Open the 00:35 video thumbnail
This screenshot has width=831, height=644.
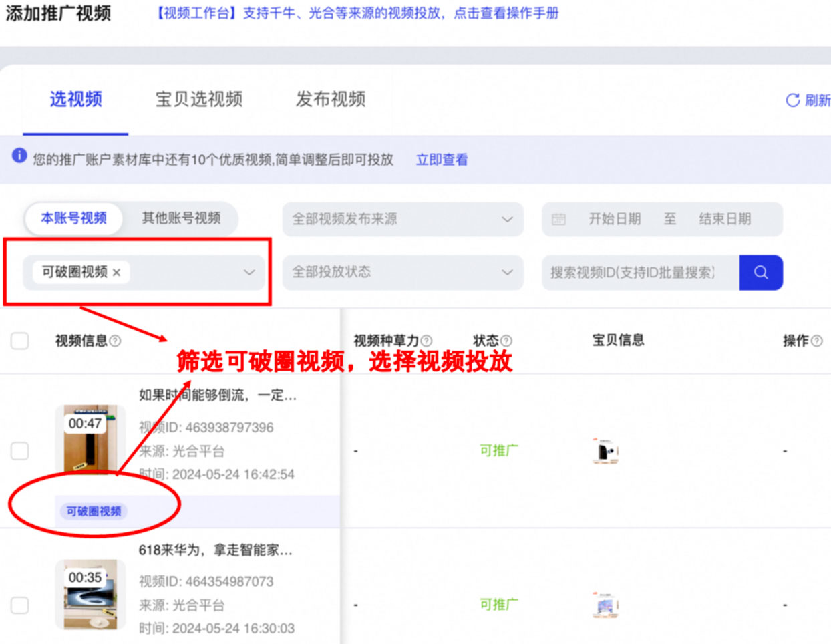tap(90, 595)
